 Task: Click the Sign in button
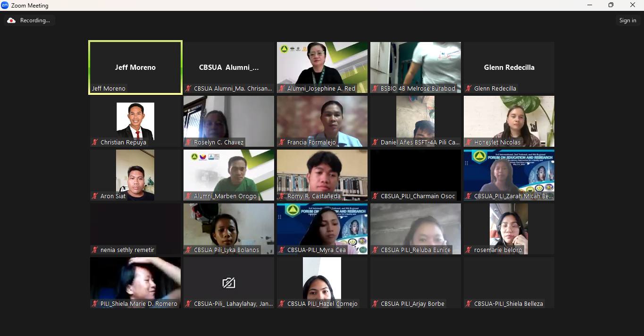click(x=627, y=20)
